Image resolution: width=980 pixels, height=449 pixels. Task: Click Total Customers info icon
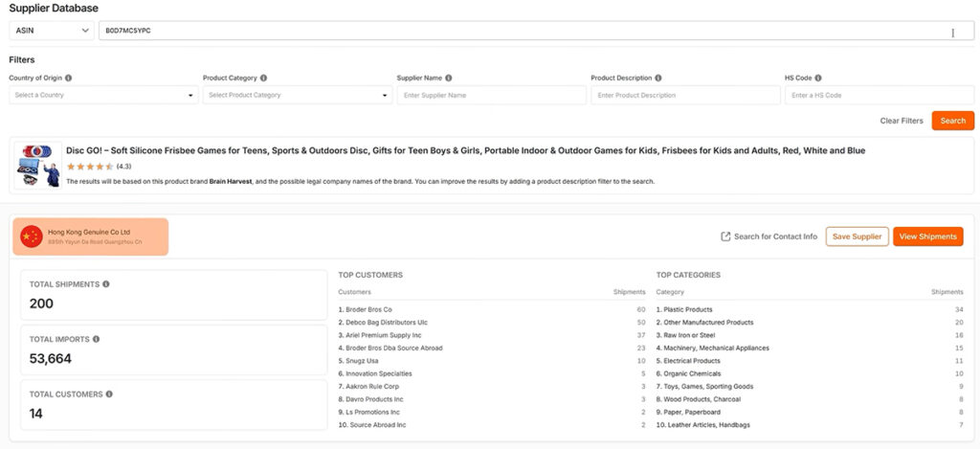coord(109,393)
